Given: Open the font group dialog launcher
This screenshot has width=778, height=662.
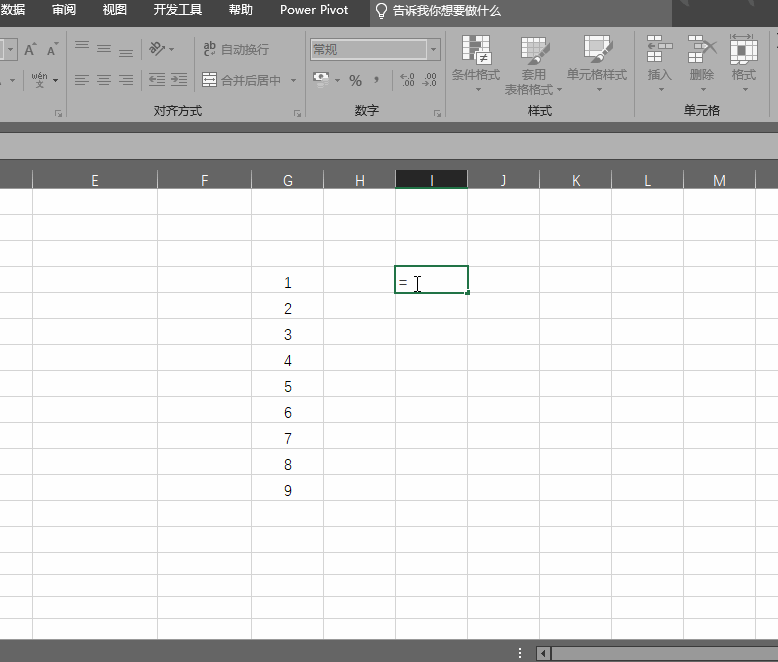Looking at the screenshot, I should pyautogui.click(x=59, y=114).
